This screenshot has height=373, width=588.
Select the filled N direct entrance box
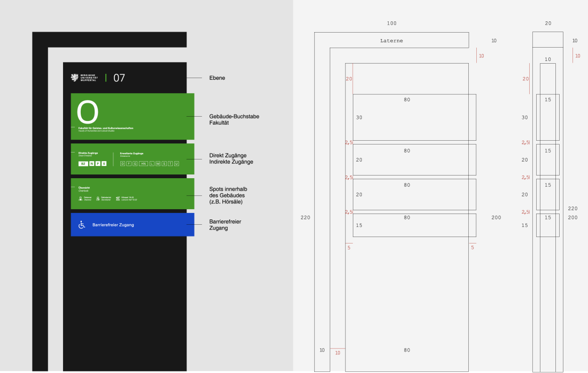click(91, 163)
